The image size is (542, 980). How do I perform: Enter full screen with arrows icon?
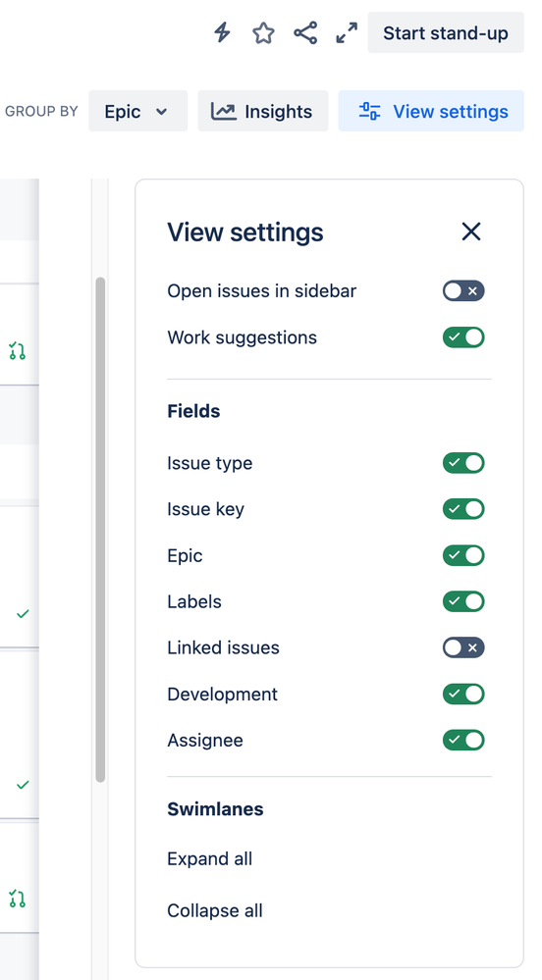tap(347, 33)
